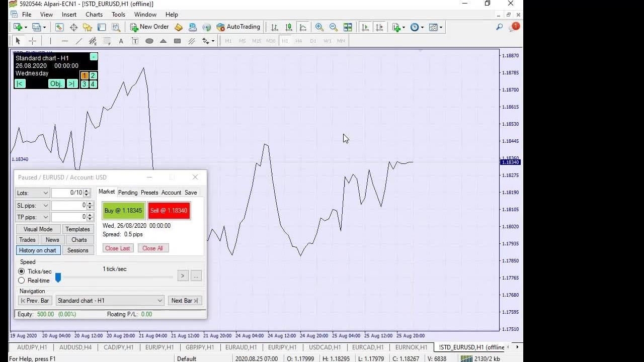644x362 pixels.
Task: Expand the Standard chart - H1 navigation combo
Action: click(159, 301)
